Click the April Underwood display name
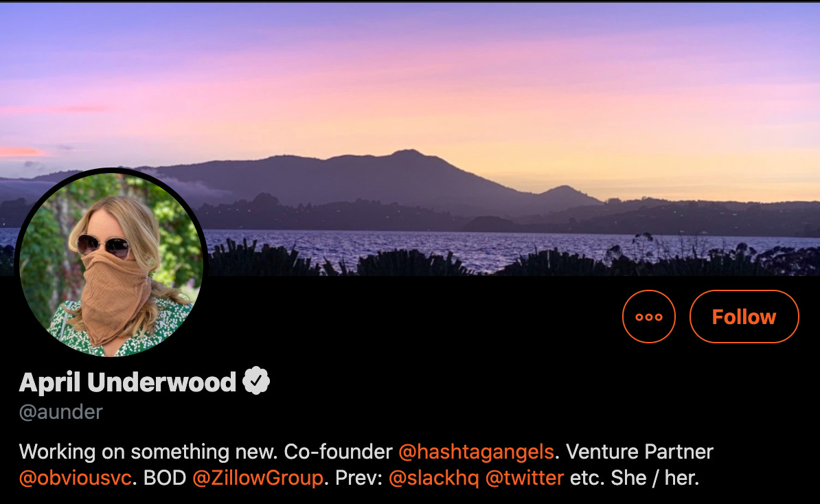Image resolution: width=820 pixels, height=504 pixels. [x=128, y=382]
